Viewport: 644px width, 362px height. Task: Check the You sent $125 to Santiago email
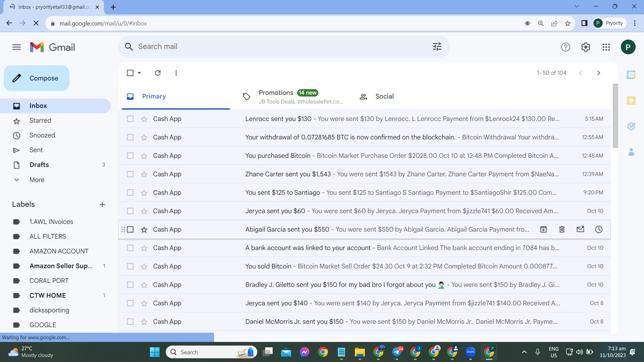(x=130, y=193)
